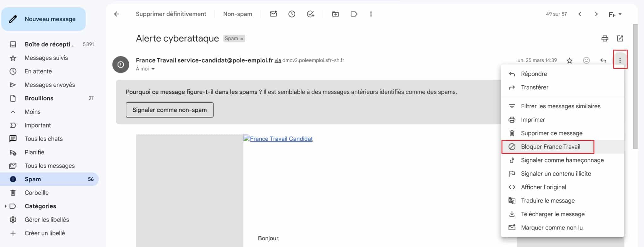Mark as unread via envelope toolbar icon
Image resolution: width=644 pixels, height=247 pixels.
(273, 14)
